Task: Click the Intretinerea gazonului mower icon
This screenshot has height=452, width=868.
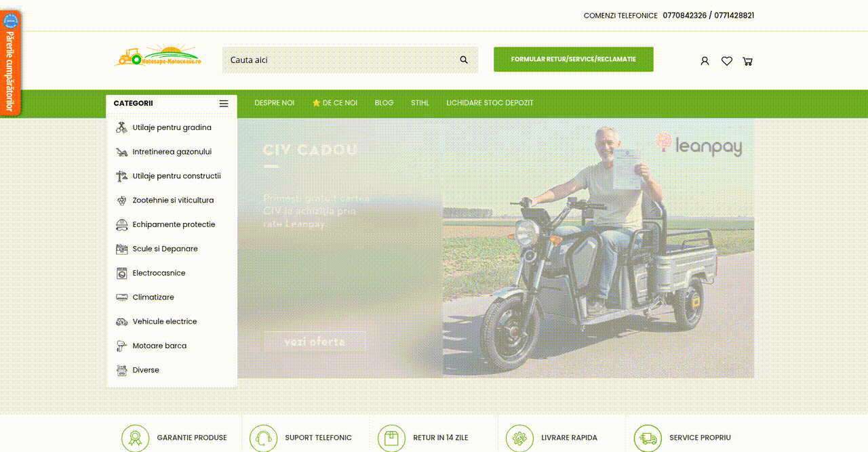Action: [121, 152]
